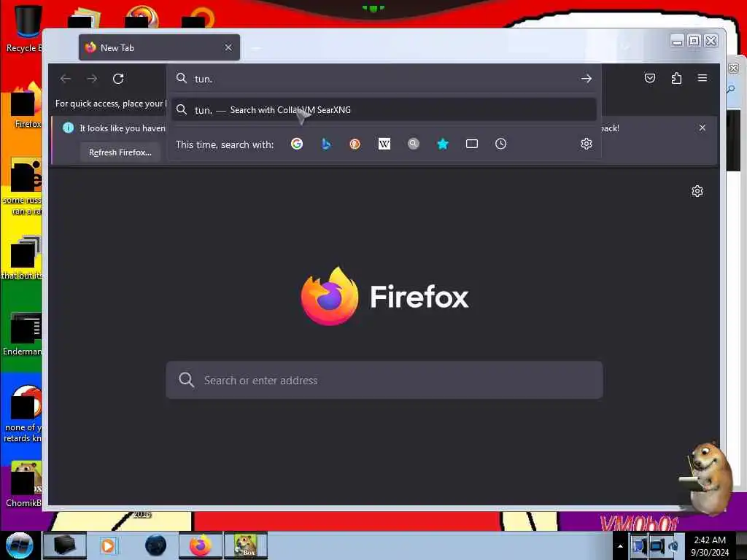Search this time with Wikipedia

pos(384,144)
